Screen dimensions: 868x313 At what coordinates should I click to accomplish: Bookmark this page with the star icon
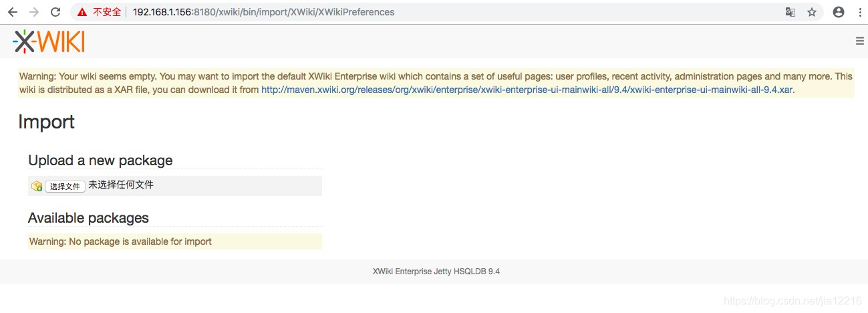pos(812,12)
